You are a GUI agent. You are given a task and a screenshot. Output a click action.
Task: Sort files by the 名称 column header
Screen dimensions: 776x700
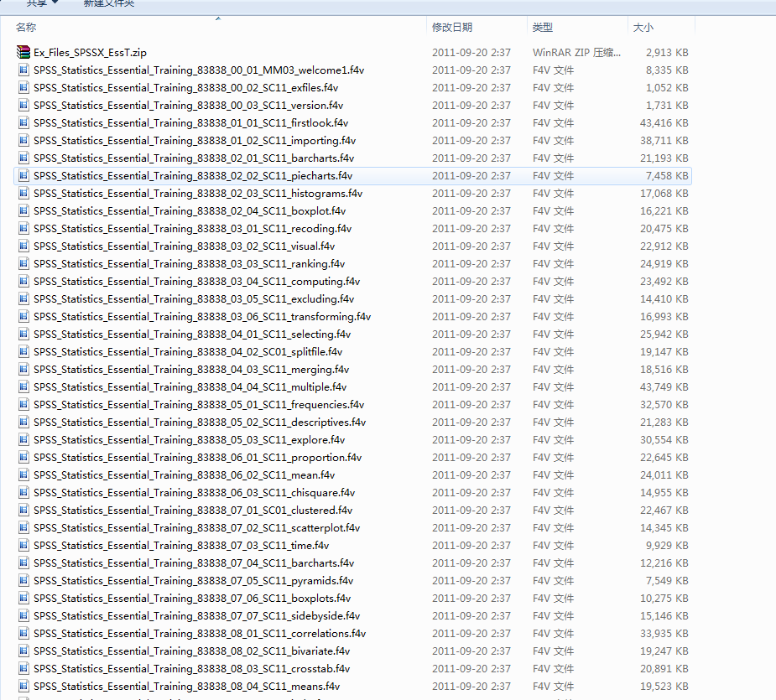click(26, 27)
